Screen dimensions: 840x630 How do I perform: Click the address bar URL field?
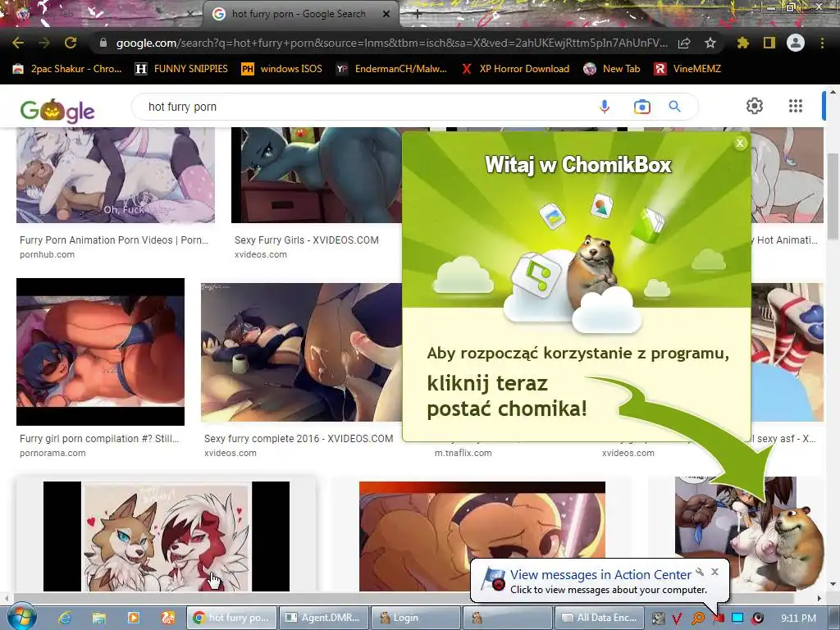click(391, 43)
